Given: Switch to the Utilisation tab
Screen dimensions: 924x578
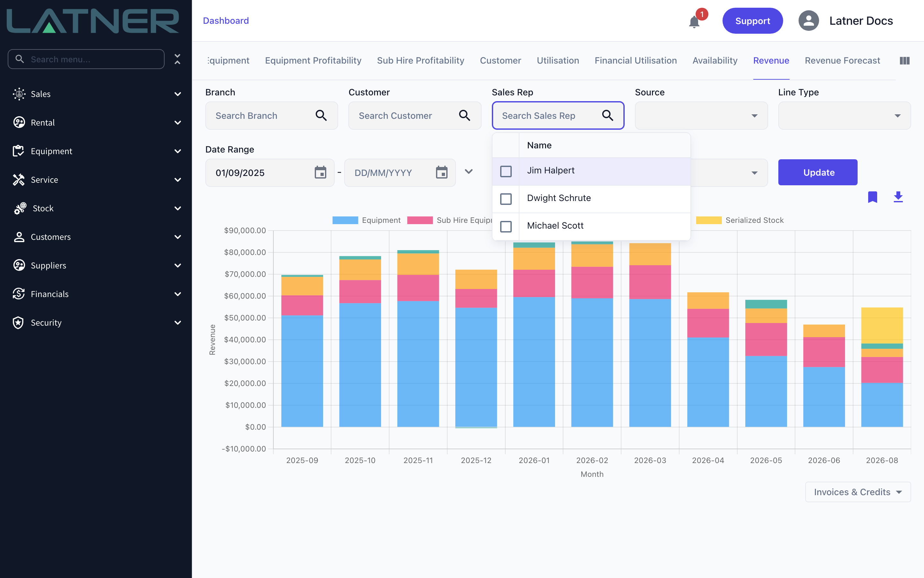Looking at the screenshot, I should pos(558,60).
